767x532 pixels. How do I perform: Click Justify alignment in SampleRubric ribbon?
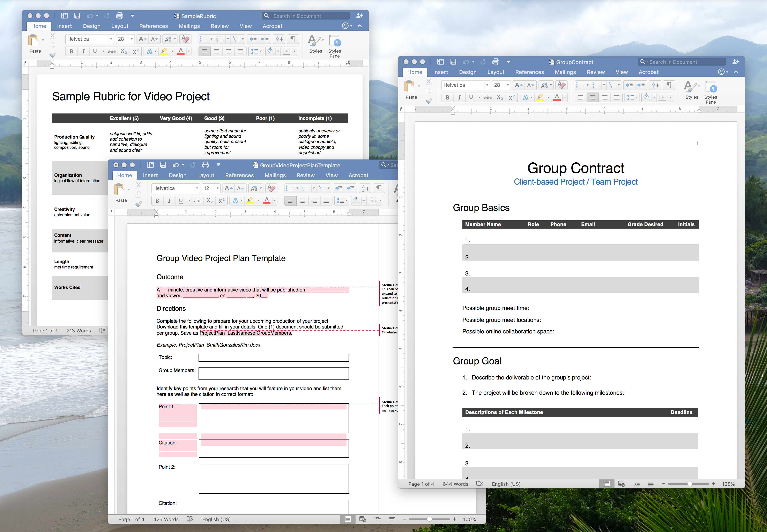click(x=240, y=51)
